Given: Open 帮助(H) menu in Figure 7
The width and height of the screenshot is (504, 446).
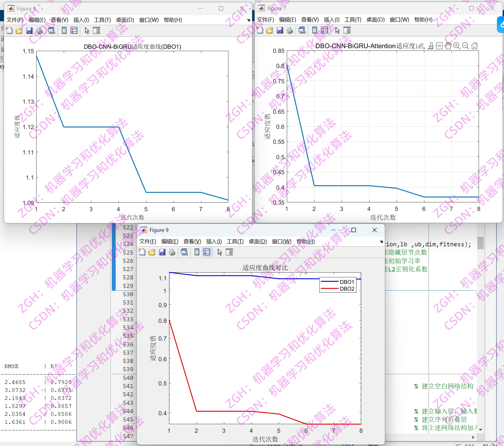Looking at the screenshot, I should (x=423, y=19).
